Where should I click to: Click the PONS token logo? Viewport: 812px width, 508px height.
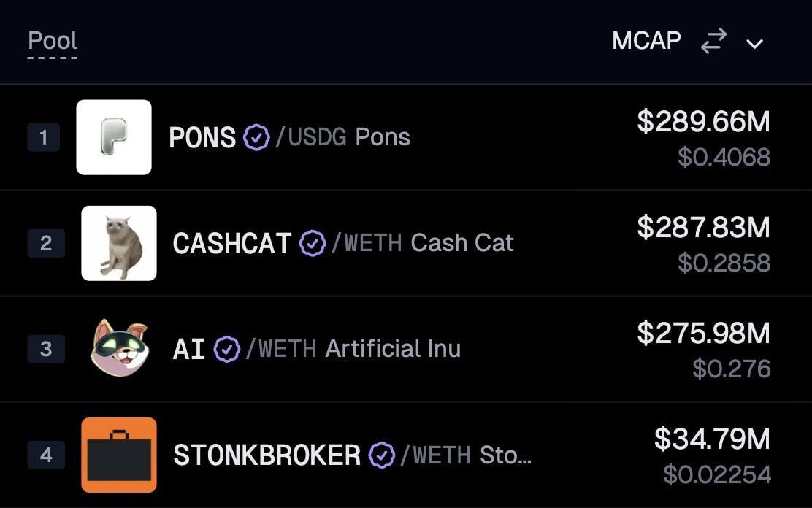coord(114,137)
